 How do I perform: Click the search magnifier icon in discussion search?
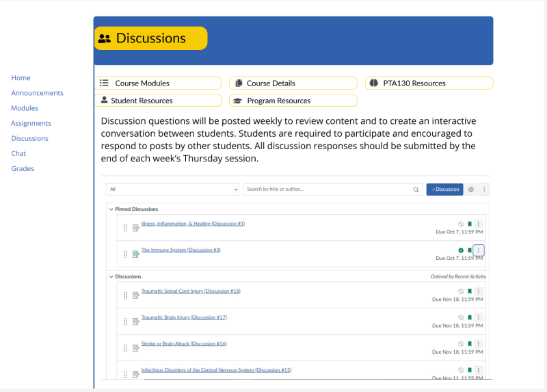416,190
